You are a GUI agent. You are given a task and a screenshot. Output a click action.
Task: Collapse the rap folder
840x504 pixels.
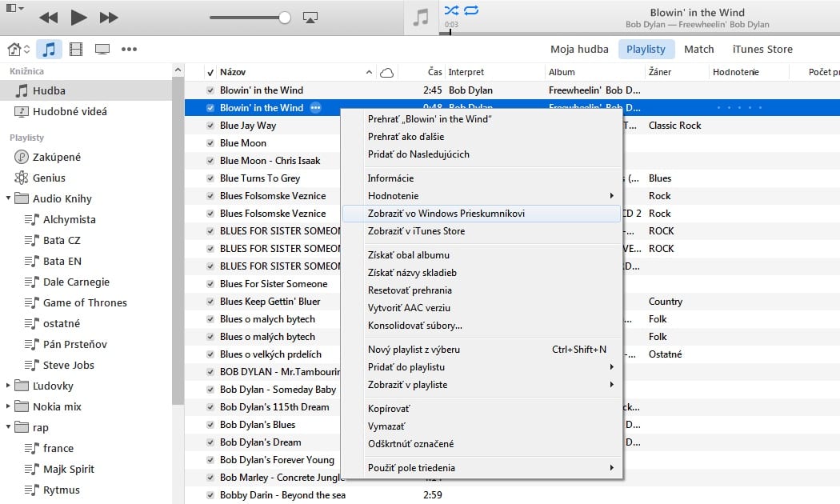pos(8,427)
